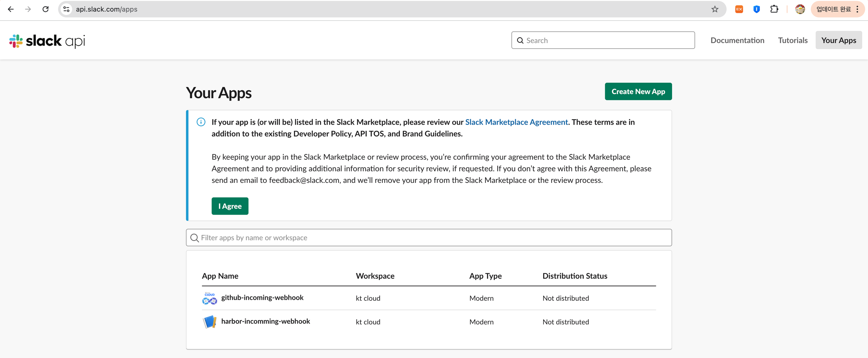This screenshot has width=868, height=358.
Task: Open the Chrome profile avatar
Action: (800, 9)
